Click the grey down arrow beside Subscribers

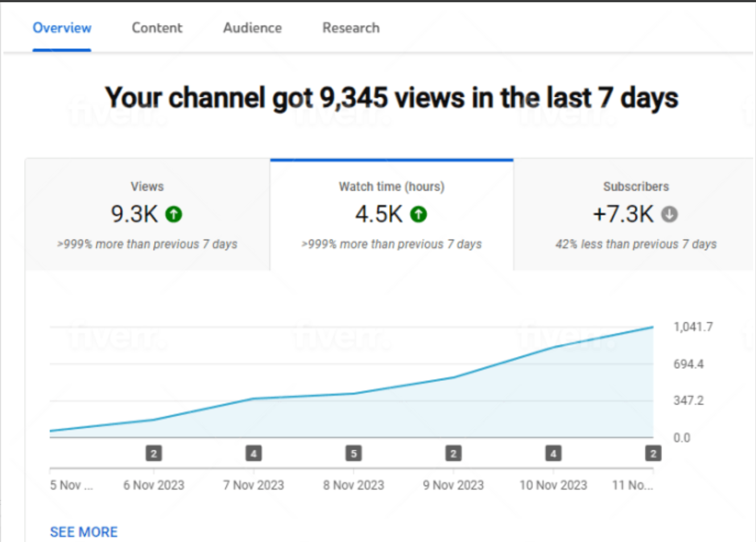[x=670, y=215]
